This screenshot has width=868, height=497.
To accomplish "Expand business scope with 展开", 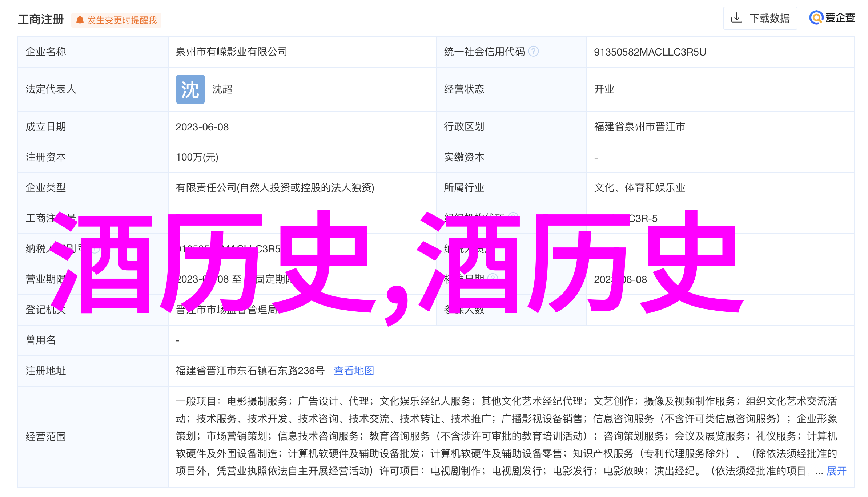I will [x=836, y=471].
